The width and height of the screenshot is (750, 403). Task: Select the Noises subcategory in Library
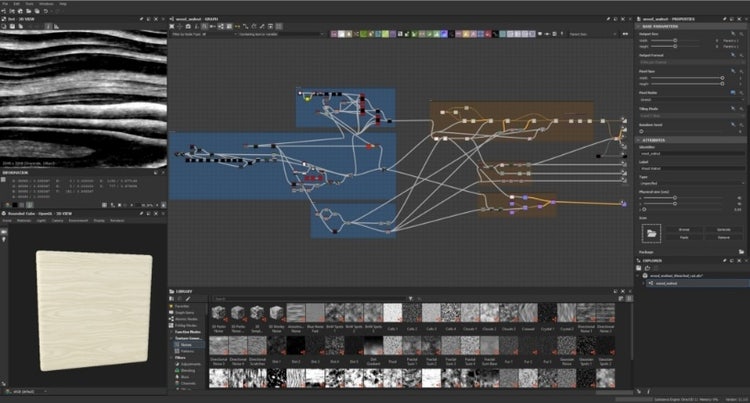186,344
